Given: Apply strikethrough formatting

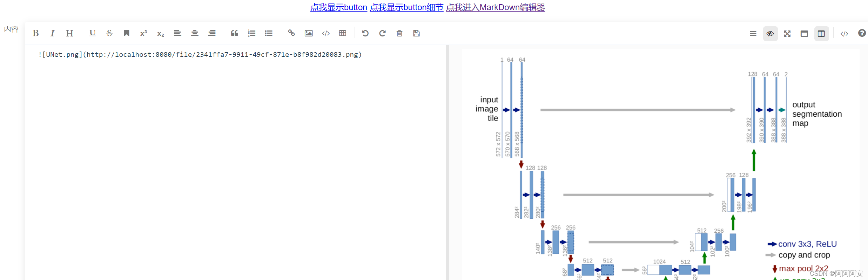Looking at the screenshot, I should (x=109, y=33).
